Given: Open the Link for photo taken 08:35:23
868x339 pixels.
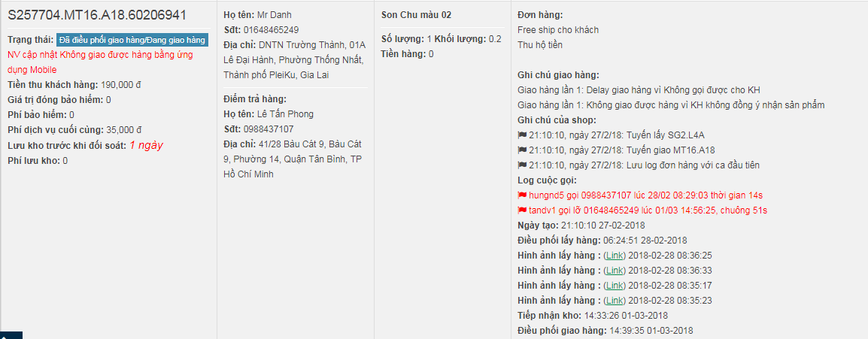Looking at the screenshot, I should tap(615, 301).
